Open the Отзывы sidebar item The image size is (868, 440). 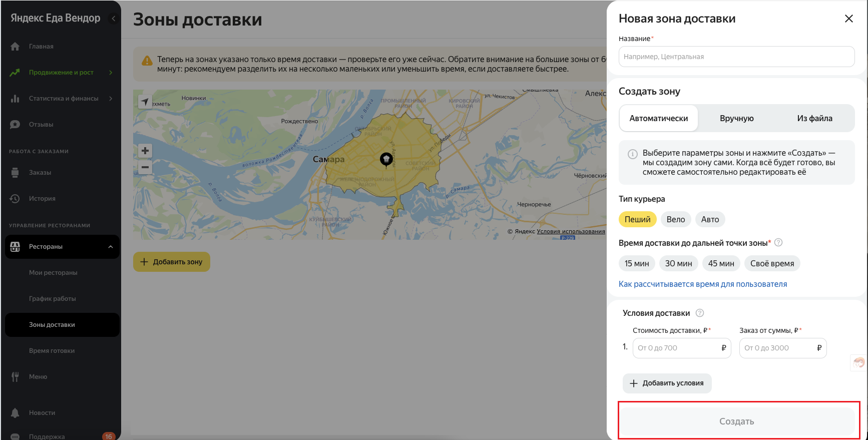click(62, 125)
